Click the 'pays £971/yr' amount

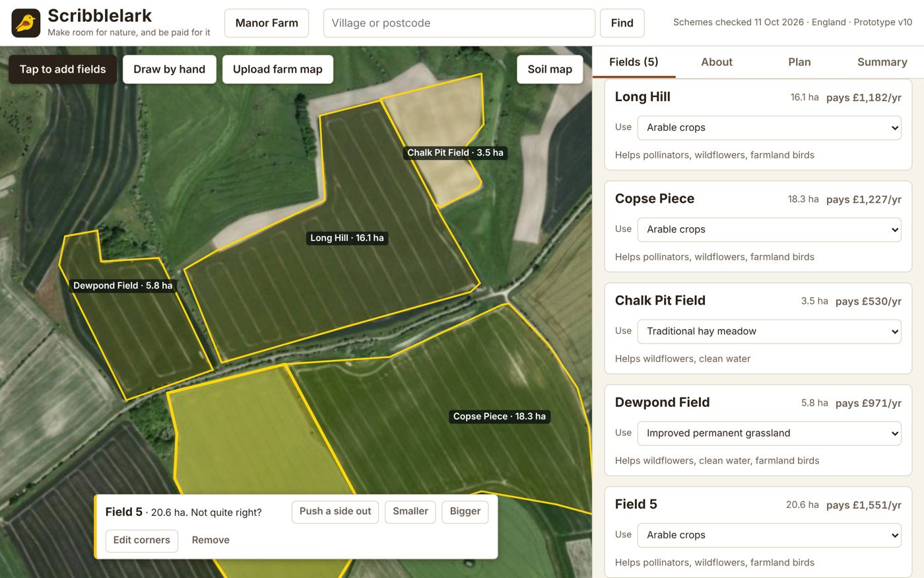[x=869, y=403]
